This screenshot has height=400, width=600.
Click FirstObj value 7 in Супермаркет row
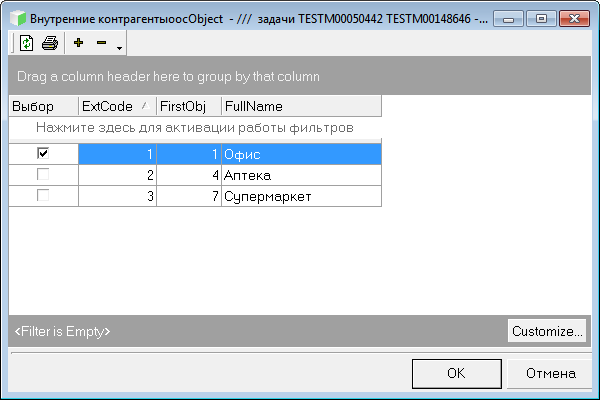point(189,196)
